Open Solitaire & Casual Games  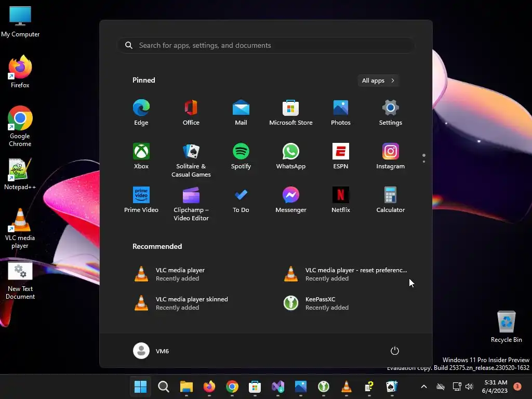click(191, 160)
